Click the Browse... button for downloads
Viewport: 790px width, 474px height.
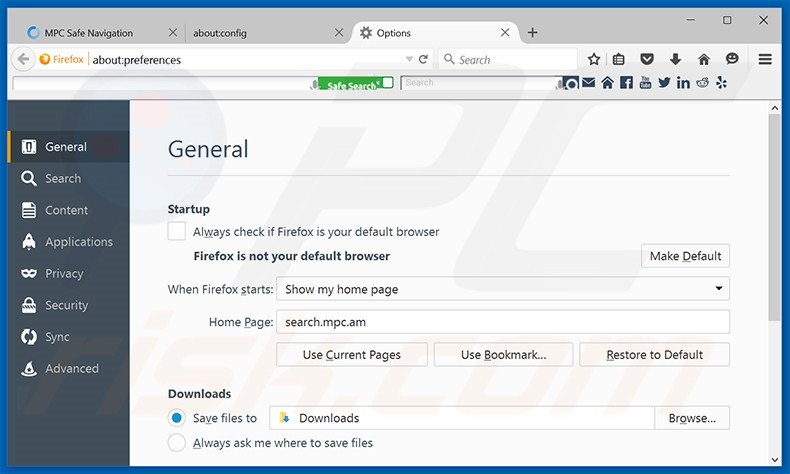(x=692, y=418)
